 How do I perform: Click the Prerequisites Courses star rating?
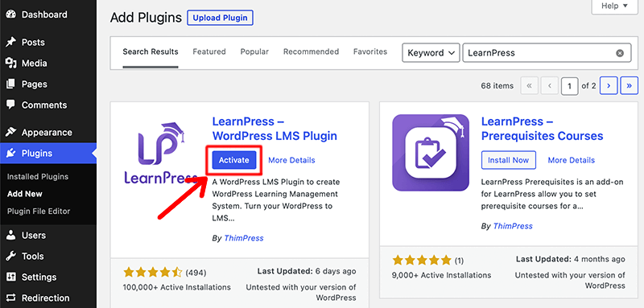pos(422,260)
